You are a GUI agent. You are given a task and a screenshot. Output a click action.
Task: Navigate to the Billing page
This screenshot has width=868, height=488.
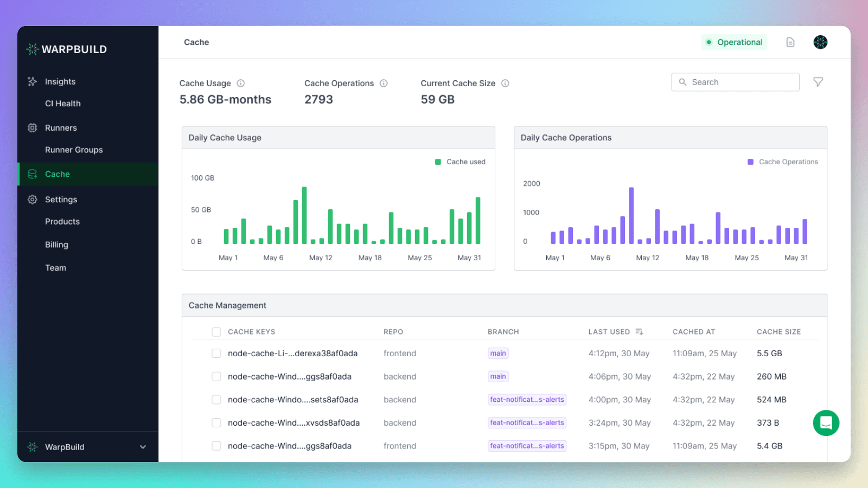pyautogui.click(x=56, y=245)
